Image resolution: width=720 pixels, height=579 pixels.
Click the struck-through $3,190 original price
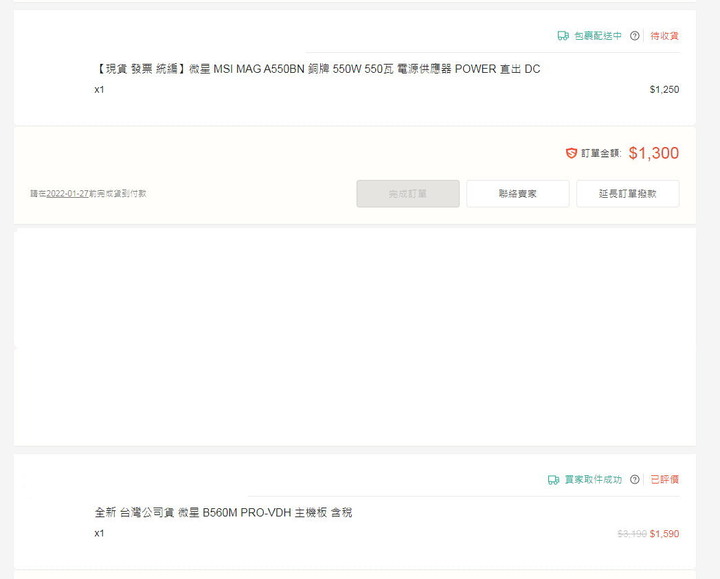(632, 534)
